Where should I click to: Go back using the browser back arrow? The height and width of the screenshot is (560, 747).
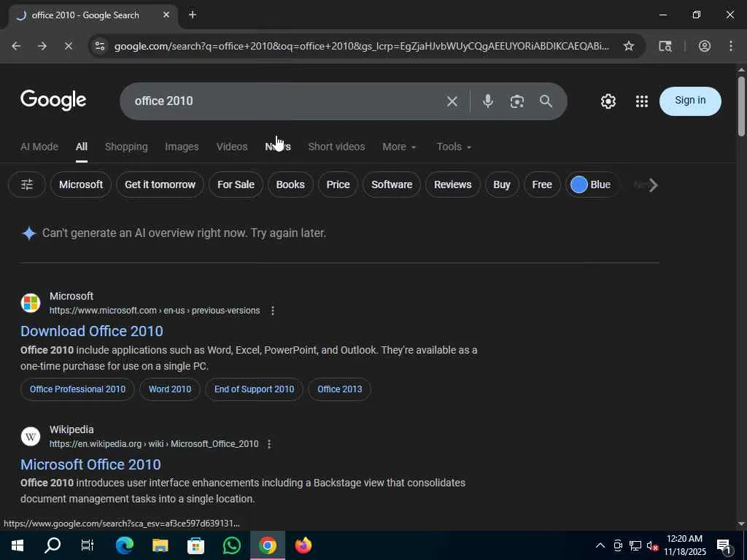[x=16, y=46]
